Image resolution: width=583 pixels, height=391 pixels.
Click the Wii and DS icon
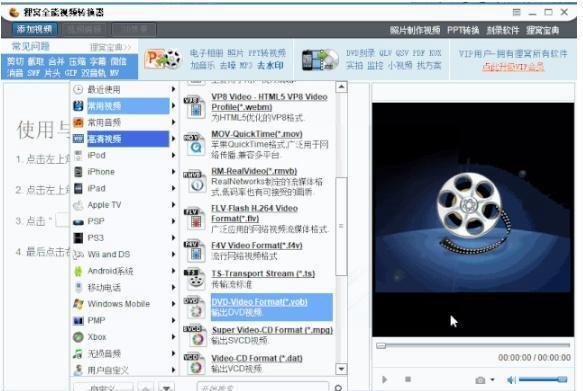[x=78, y=255]
